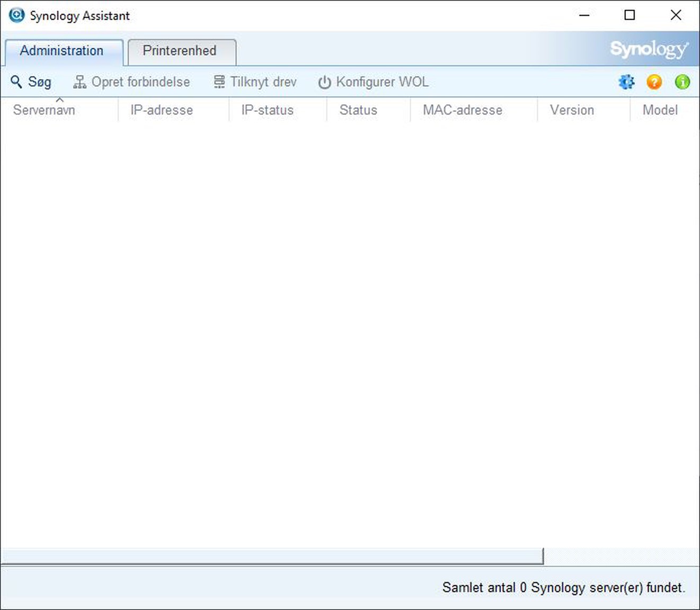Click the horizontal scrollbar thumb

pos(272,556)
